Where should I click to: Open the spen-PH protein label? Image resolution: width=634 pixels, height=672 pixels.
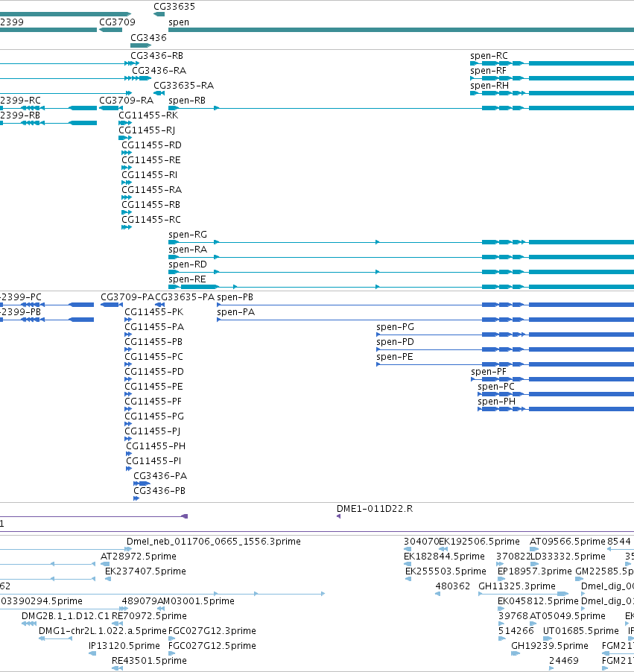click(x=496, y=402)
